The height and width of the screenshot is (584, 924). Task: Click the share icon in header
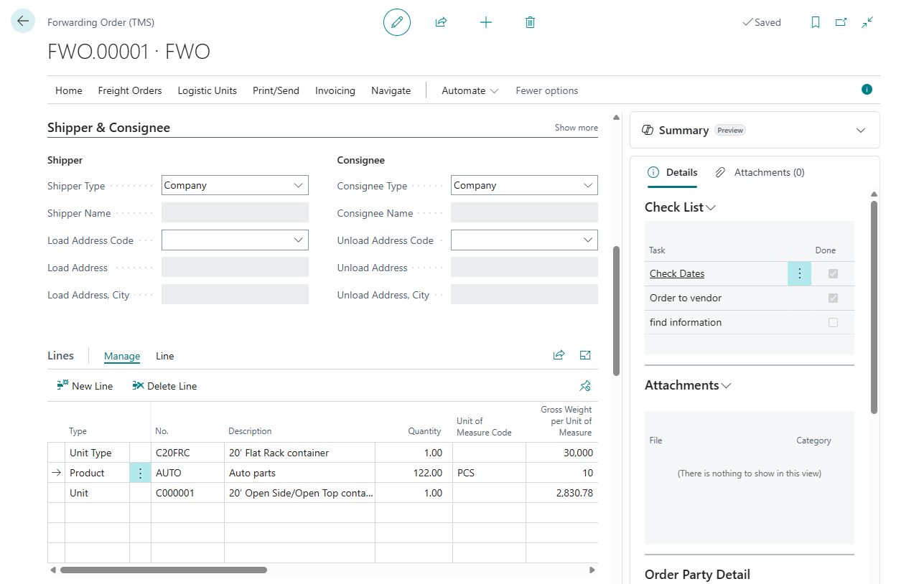(441, 22)
